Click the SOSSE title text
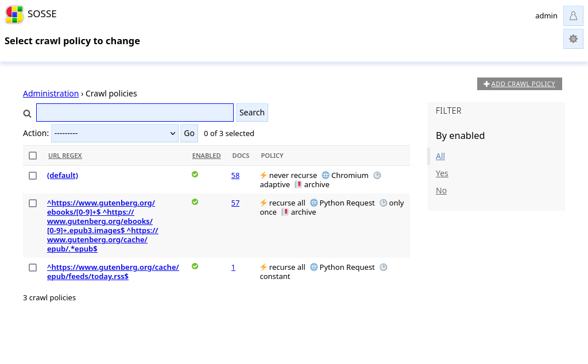This screenshot has height=364, width=588. pyautogui.click(x=42, y=14)
